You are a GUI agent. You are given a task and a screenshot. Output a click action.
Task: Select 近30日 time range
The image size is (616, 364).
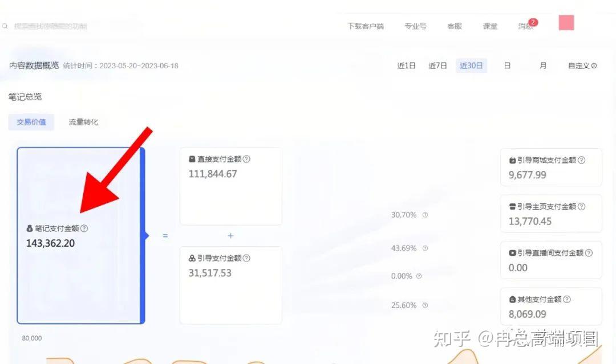[471, 66]
